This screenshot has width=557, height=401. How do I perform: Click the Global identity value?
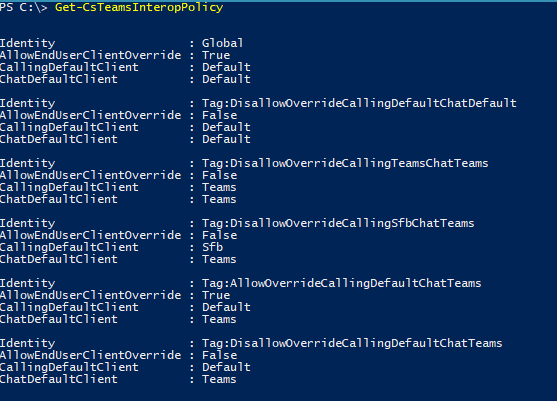point(222,43)
